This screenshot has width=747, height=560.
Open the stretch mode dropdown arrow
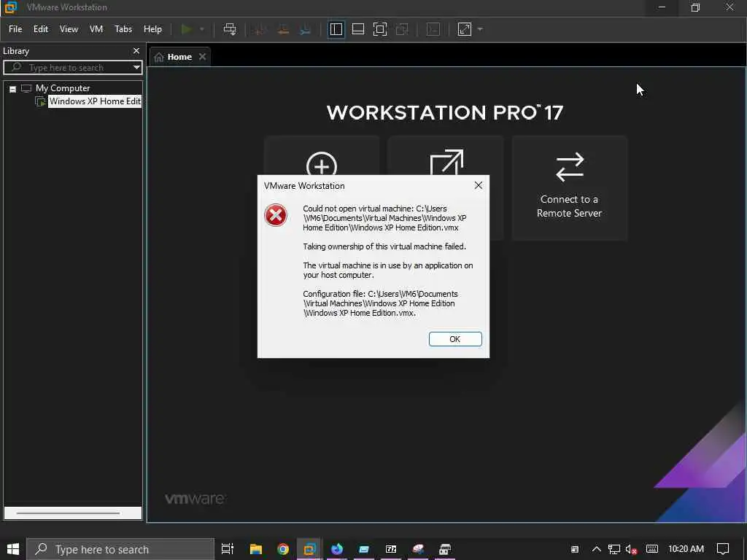click(480, 29)
